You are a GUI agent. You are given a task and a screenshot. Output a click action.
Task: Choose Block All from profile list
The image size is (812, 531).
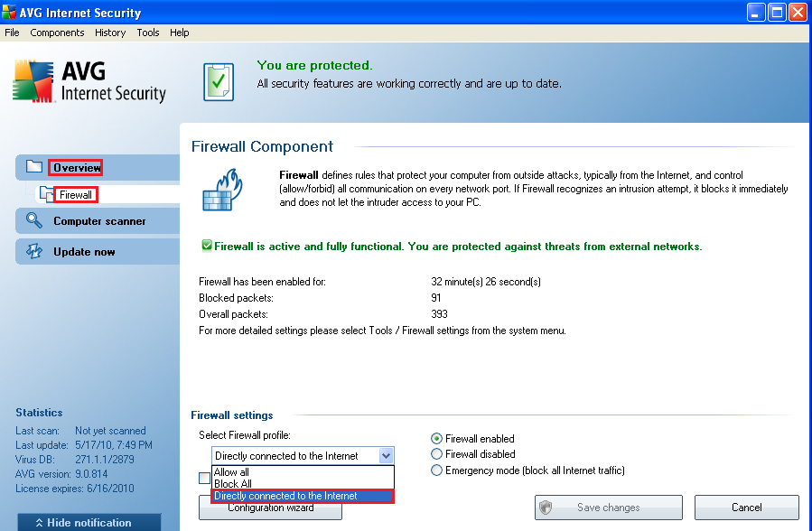click(303, 483)
